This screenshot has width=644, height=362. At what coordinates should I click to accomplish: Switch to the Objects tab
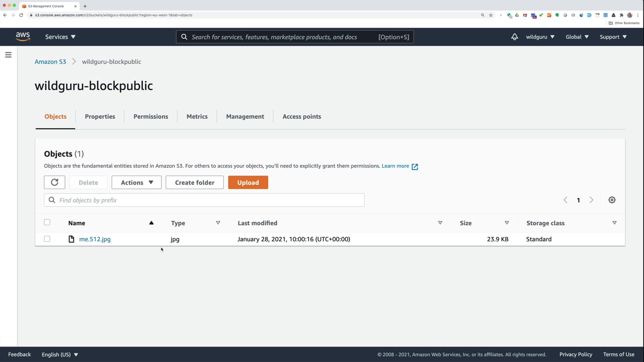point(55,117)
